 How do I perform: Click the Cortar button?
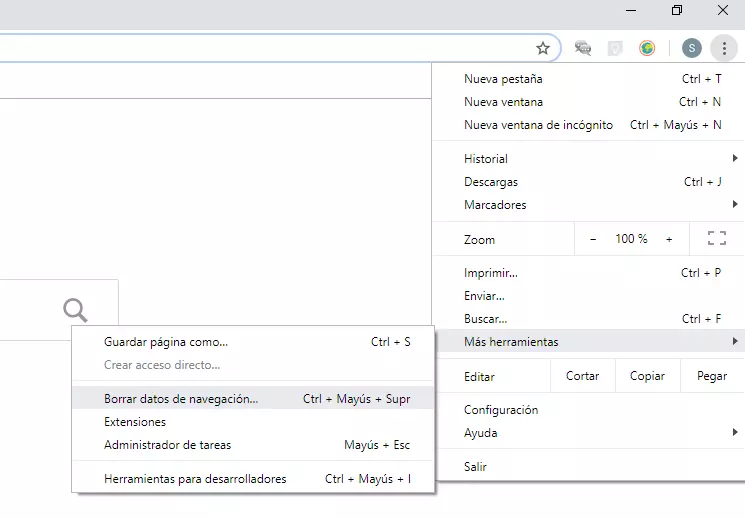tap(582, 376)
